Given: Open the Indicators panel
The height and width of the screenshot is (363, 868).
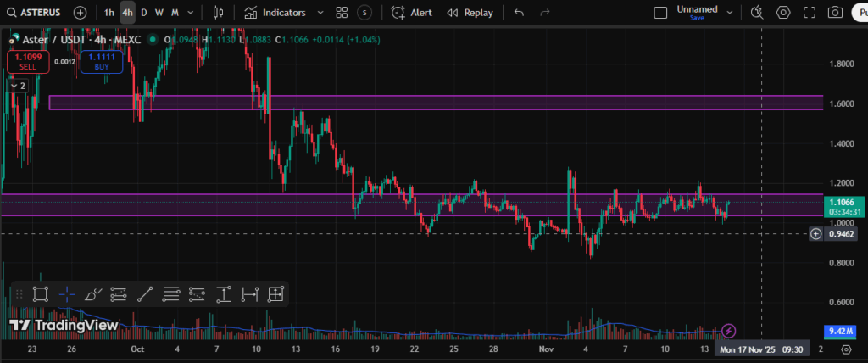Looking at the screenshot, I should pyautogui.click(x=275, y=13).
